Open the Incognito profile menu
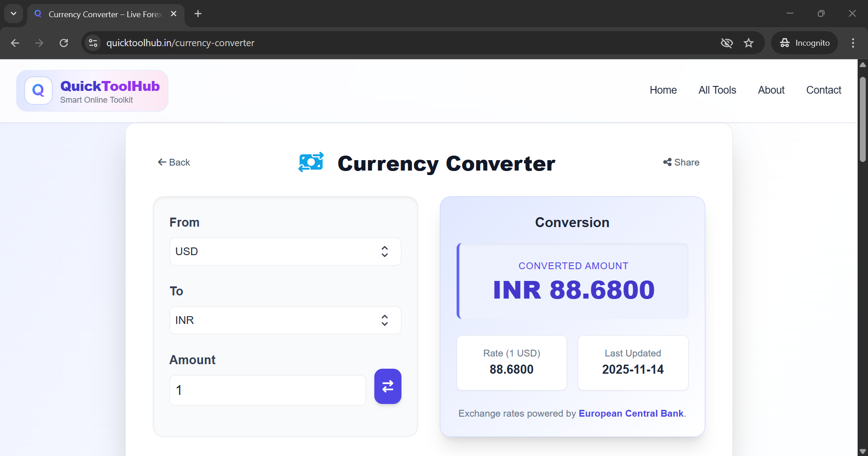868x456 pixels. click(x=805, y=43)
